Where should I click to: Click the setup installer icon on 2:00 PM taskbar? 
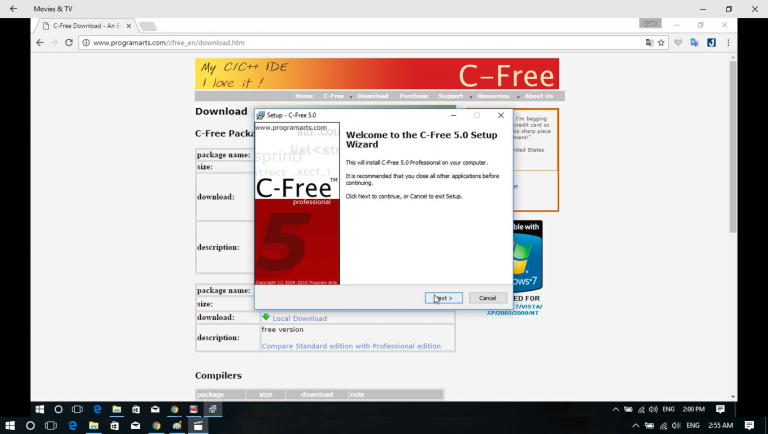(213, 409)
